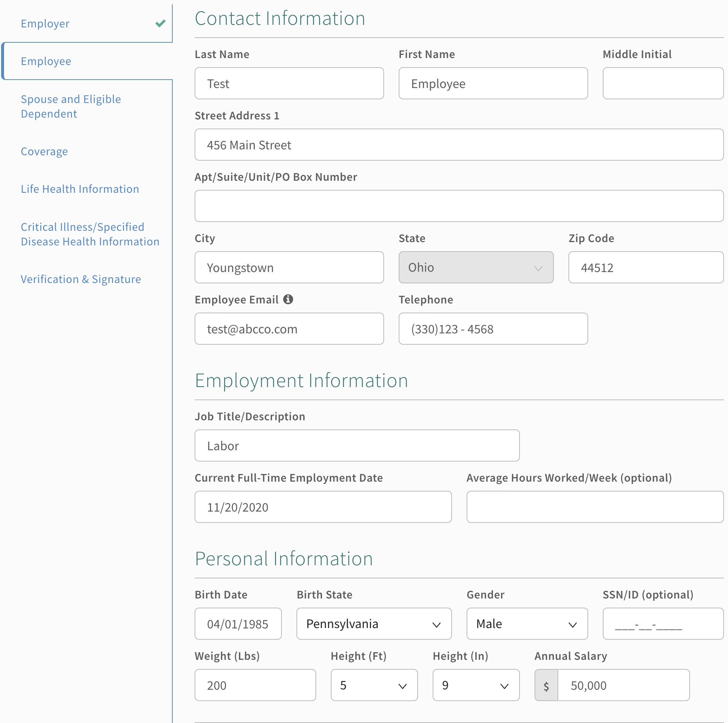This screenshot has height=723, width=728.
Task: Click the Employee Email info icon
Action: click(x=288, y=299)
